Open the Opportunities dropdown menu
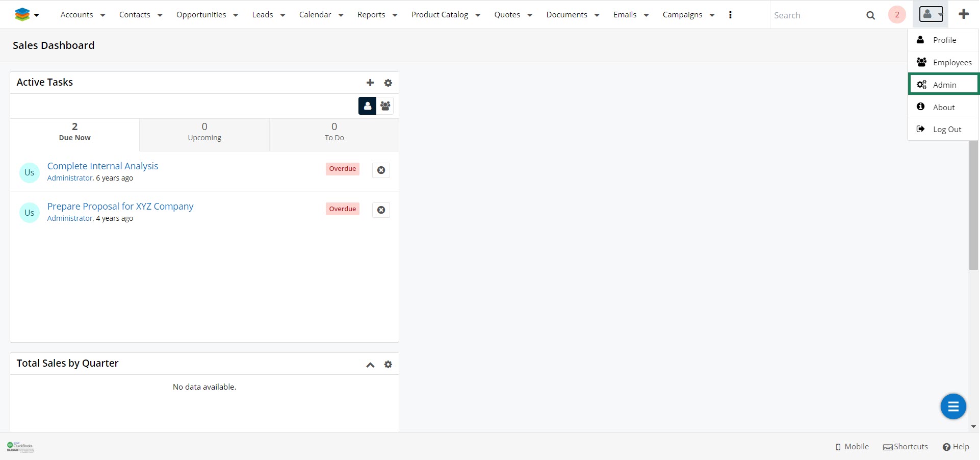Image resolution: width=980 pixels, height=460 pixels. [x=236, y=15]
